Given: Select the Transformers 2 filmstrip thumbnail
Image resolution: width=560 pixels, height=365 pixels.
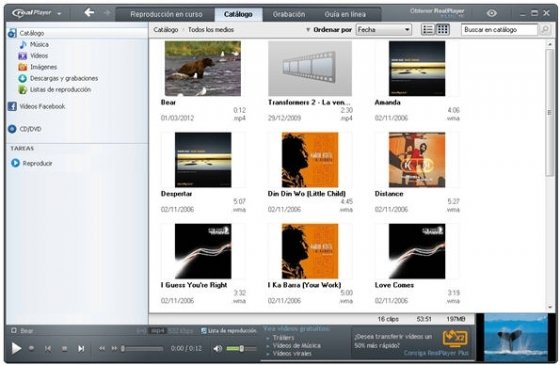Looking at the screenshot, I should [310, 68].
